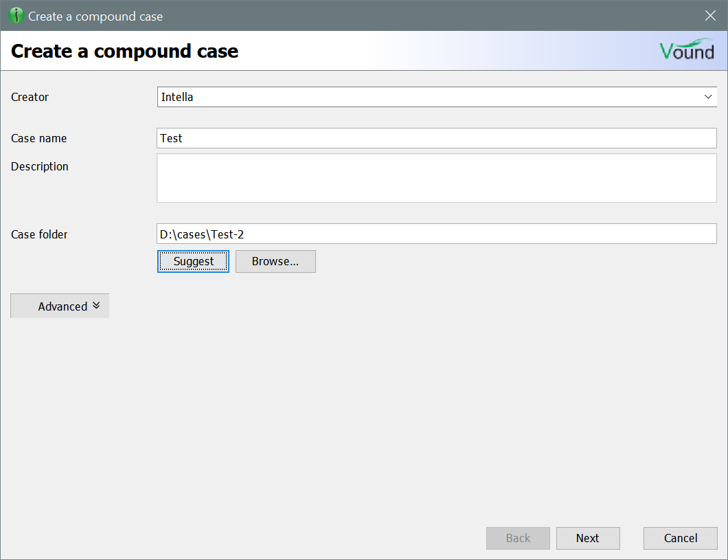This screenshot has width=728, height=560.
Task: Click inside the empty Description text area
Action: [x=436, y=178]
